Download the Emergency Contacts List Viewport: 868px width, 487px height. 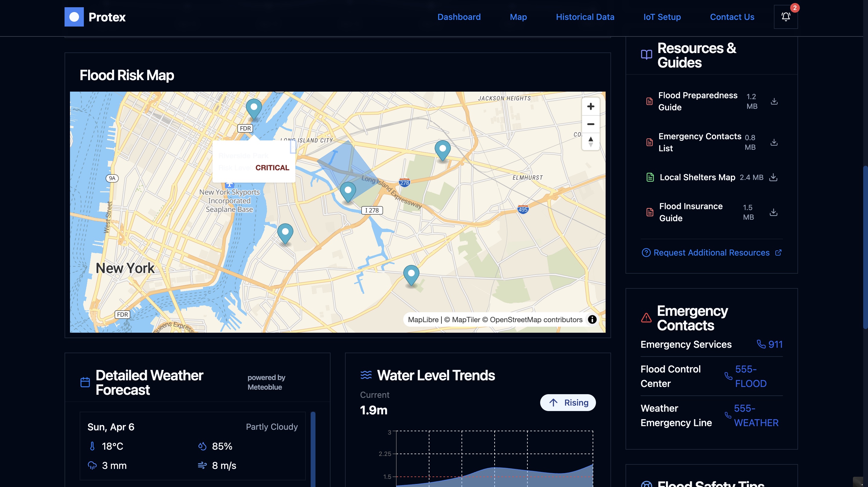click(774, 143)
